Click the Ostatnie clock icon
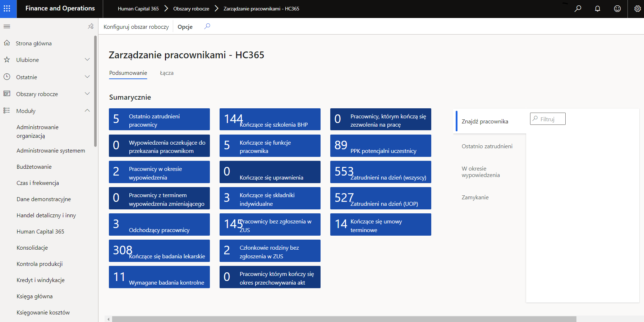This screenshot has height=322, width=644. click(x=7, y=77)
